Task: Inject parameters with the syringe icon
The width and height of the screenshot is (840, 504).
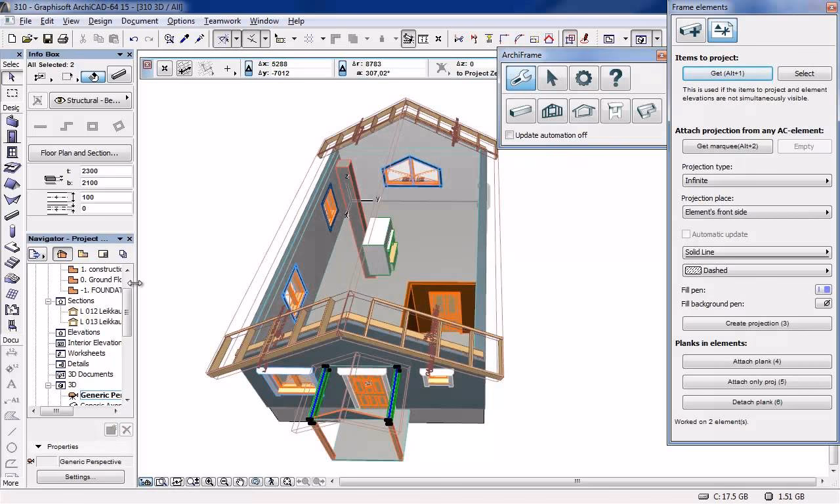Action: (200, 39)
